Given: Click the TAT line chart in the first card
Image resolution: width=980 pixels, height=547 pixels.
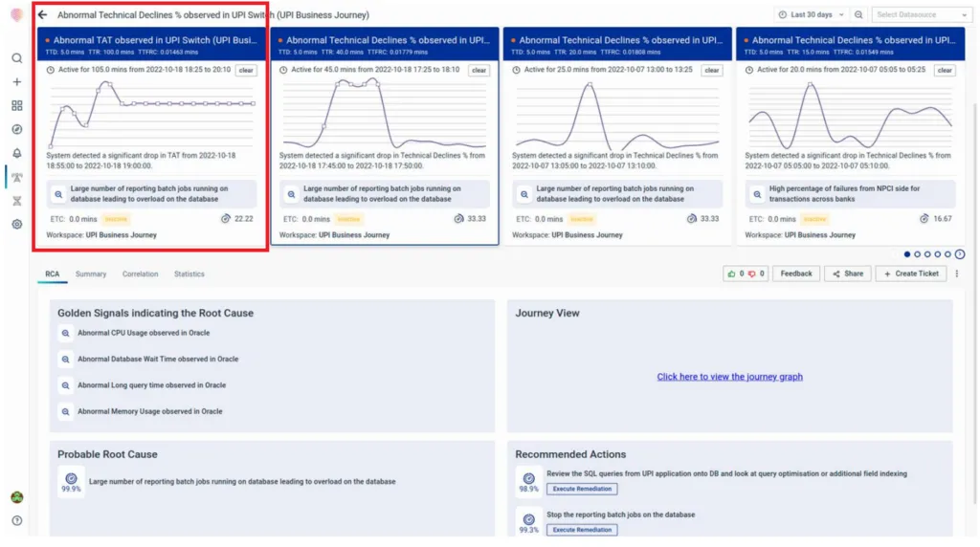Looking at the screenshot, I should pos(152,116).
